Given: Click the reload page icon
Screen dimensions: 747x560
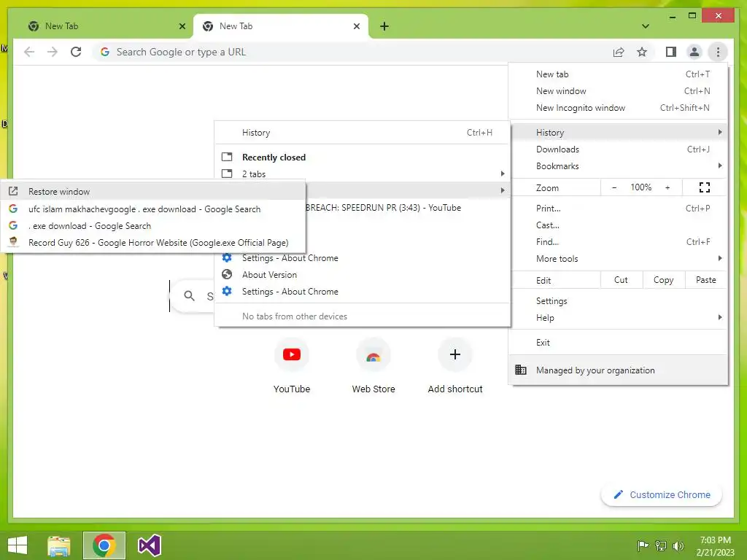Looking at the screenshot, I should tap(76, 52).
